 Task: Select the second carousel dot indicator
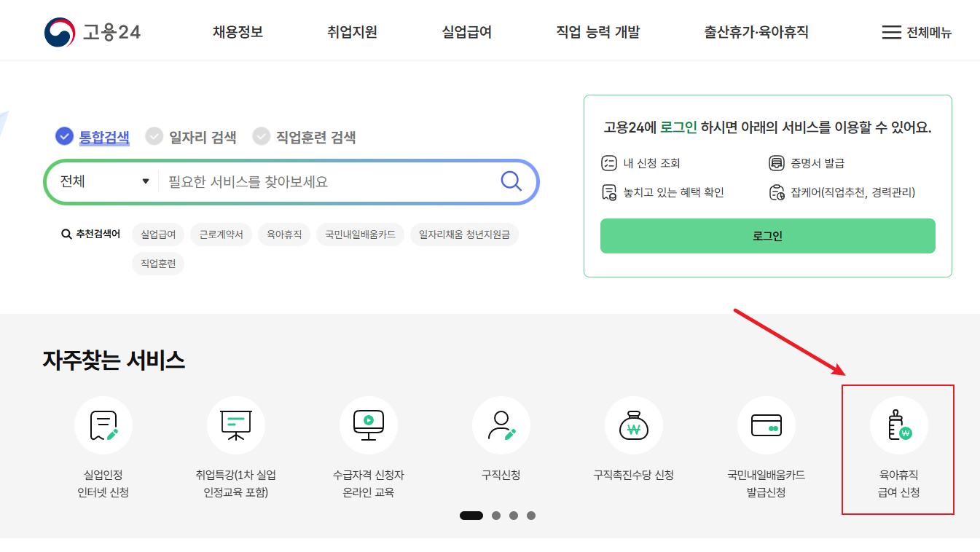coord(495,515)
